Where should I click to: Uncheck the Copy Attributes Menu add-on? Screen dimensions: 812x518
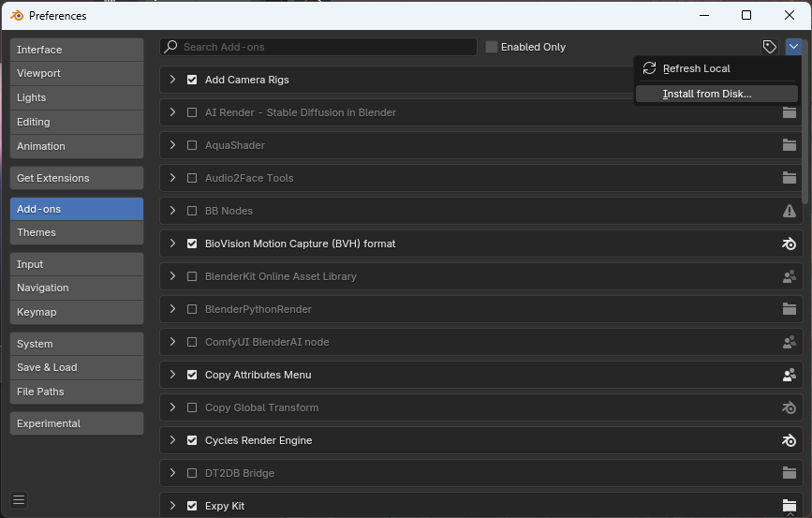[x=192, y=375]
